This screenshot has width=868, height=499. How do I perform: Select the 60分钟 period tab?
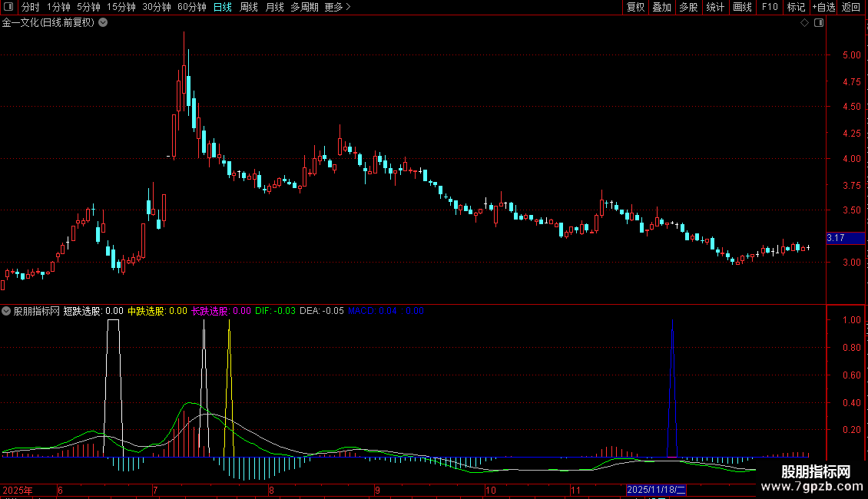(191, 7)
